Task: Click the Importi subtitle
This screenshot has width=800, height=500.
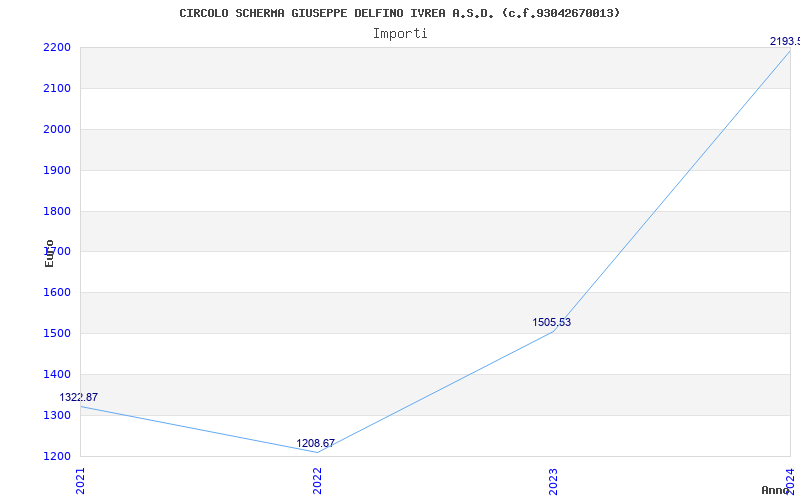Action: [x=400, y=34]
